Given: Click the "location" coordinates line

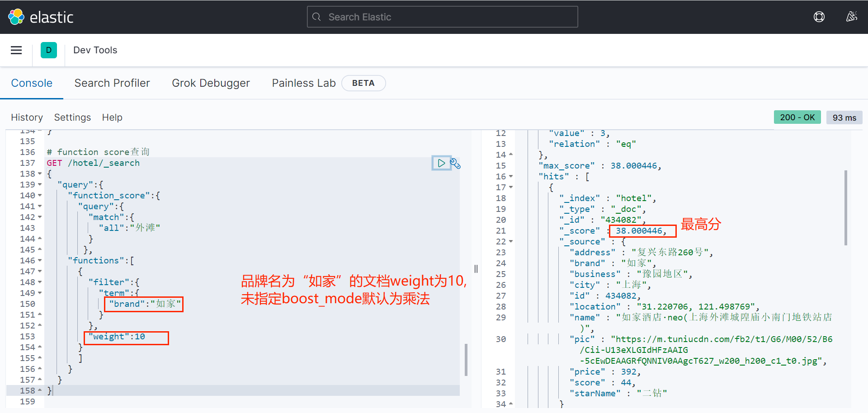Looking at the screenshot, I should [x=665, y=307].
